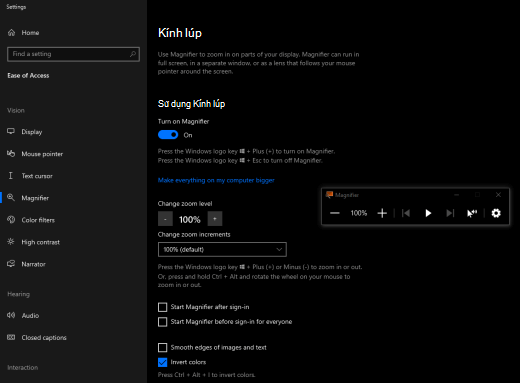Image resolution: width=520 pixels, height=383 pixels.
Task: Zoom in using Magnifier toolbar plus
Action: 382,213
